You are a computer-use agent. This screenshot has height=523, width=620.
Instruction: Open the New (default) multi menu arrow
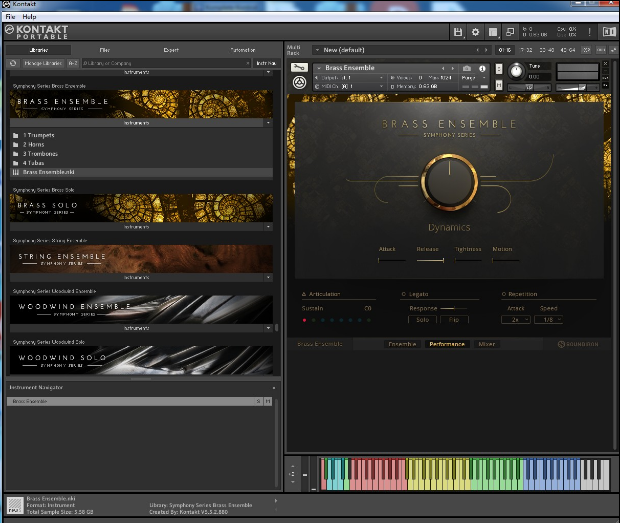coord(317,50)
